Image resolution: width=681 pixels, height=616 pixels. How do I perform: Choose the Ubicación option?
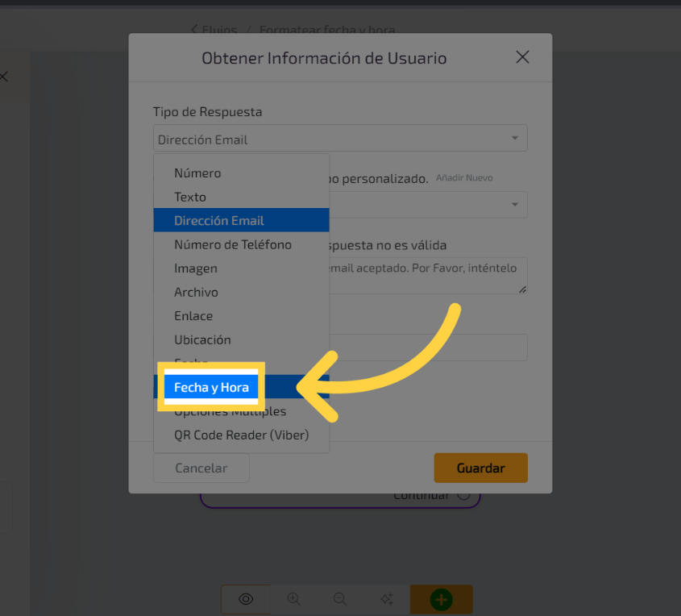(202, 339)
